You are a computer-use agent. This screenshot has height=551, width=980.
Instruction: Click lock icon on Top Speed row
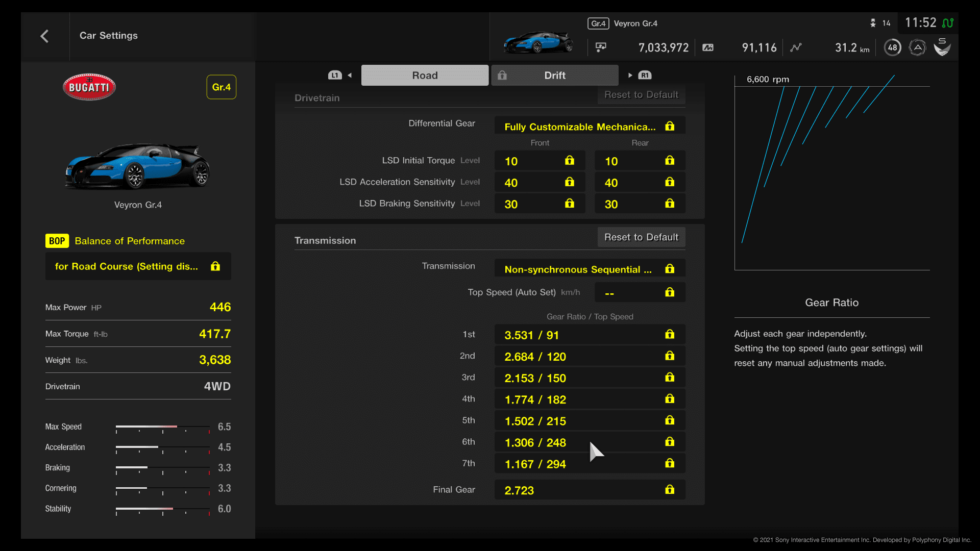pyautogui.click(x=670, y=292)
